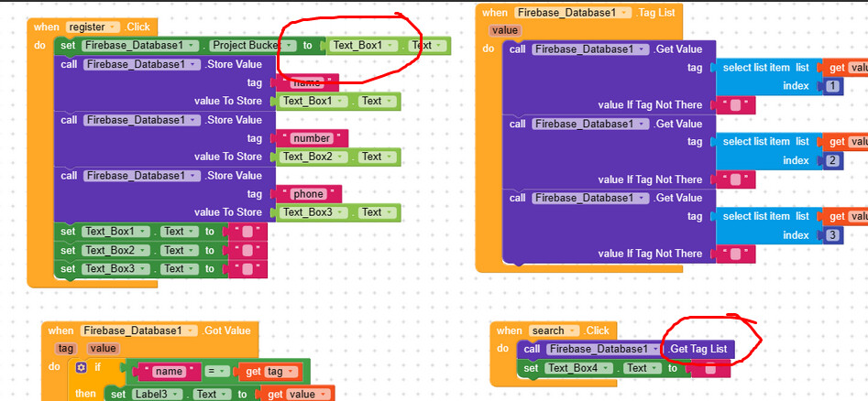The image size is (868, 401).
Task: Open the tag variable dropdown in get tag block
Action: point(281,372)
